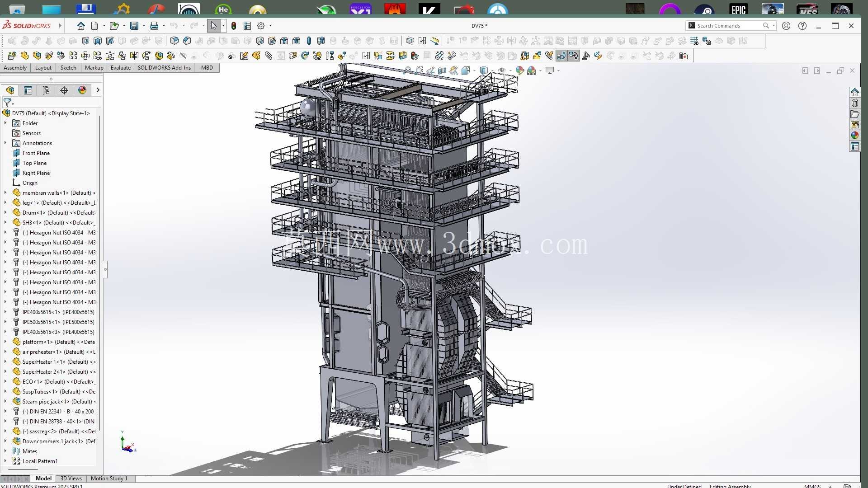Open the DisplayManager colored sphere tab
Image resolution: width=868 pixels, height=488 pixels.
click(x=82, y=90)
